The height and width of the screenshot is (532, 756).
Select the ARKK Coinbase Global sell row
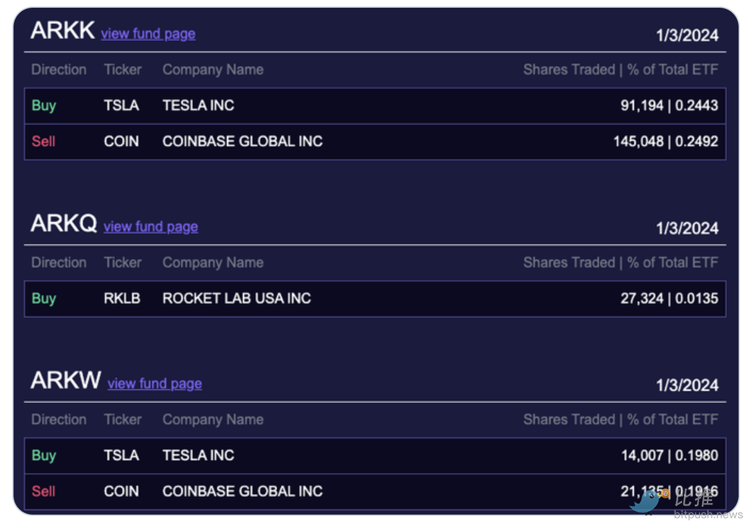[x=375, y=141]
